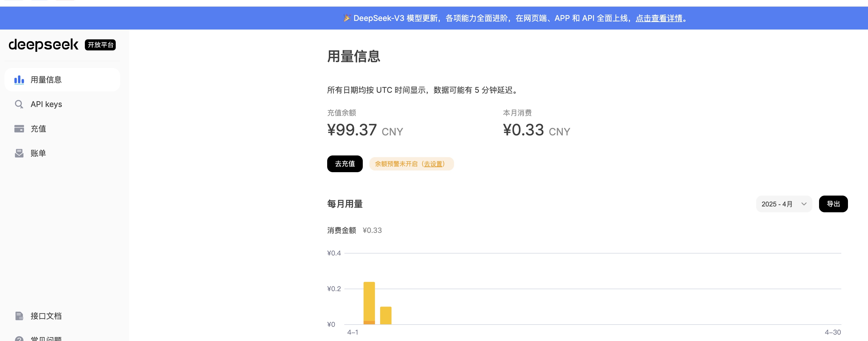The height and width of the screenshot is (341, 868).
Task: Click the 去充值 button
Action: pyautogui.click(x=345, y=164)
